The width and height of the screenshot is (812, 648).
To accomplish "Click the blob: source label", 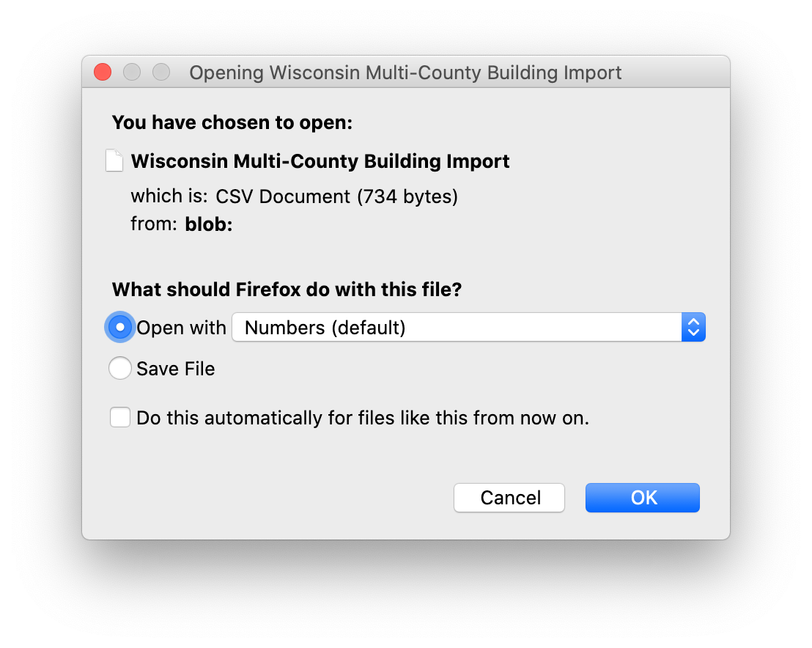I will click(208, 224).
